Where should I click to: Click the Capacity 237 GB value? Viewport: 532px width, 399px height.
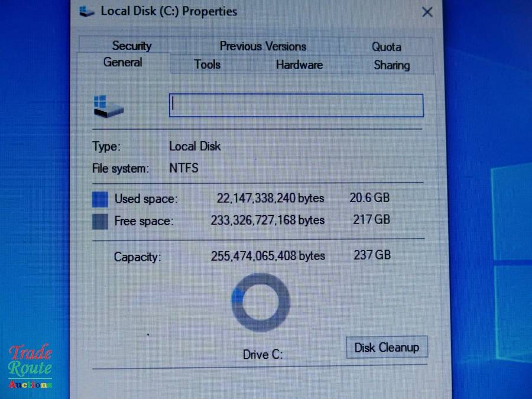click(372, 255)
